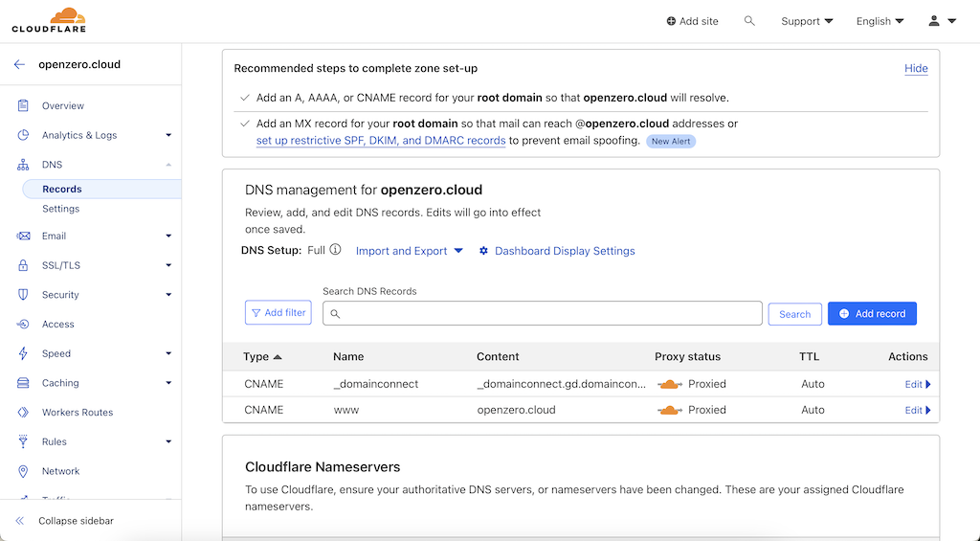Click the back arrow beside openzero.cloud
The image size is (980, 541).
[x=19, y=65]
